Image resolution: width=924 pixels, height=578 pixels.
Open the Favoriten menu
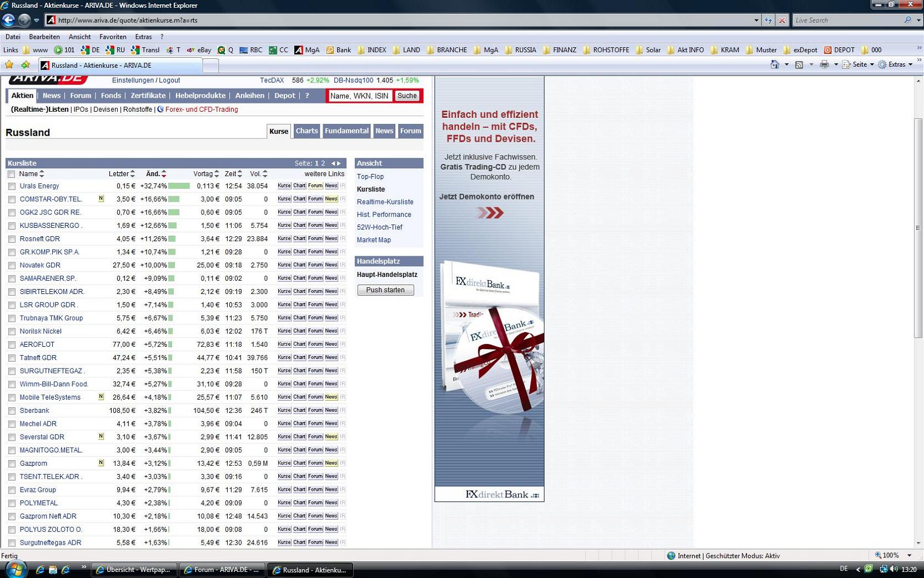click(112, 37)
